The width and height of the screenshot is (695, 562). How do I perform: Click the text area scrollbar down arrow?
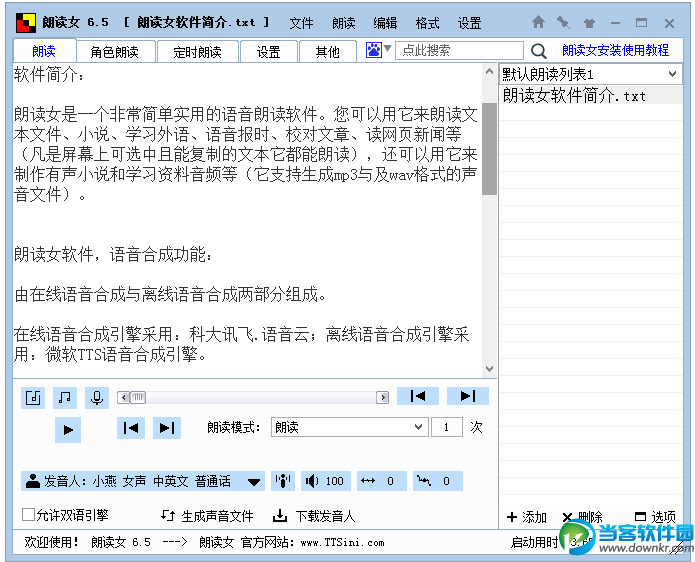[x=489, y=369]
